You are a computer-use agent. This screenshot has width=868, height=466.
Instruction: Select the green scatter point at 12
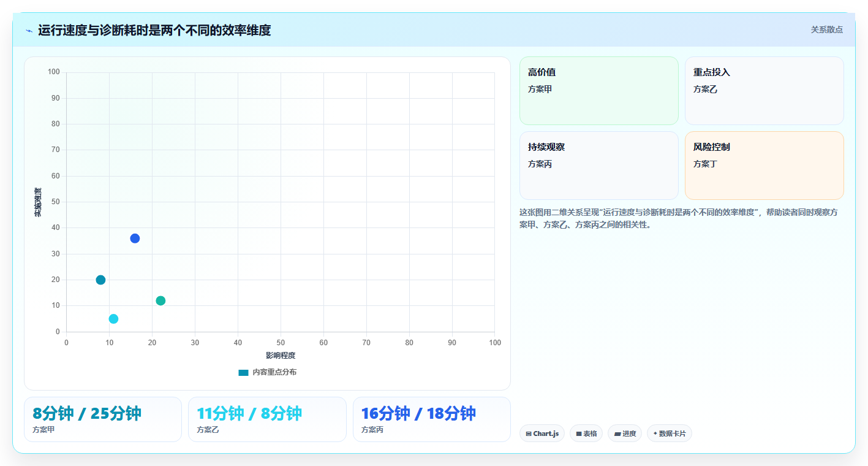point(160,300)
